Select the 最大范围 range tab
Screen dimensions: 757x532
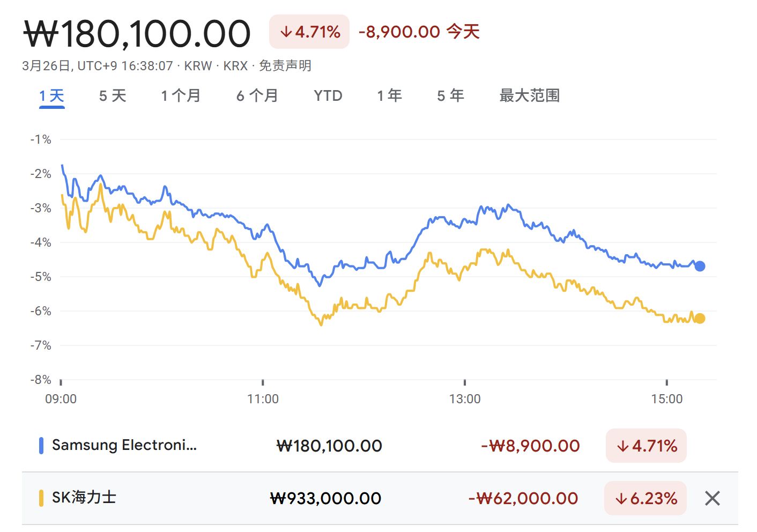(x=529, y=96)
